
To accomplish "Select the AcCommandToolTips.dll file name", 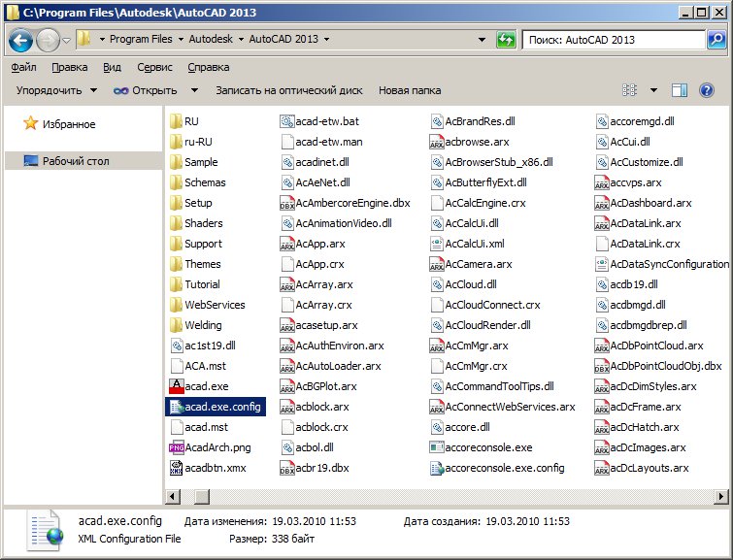I will point(500,386).
